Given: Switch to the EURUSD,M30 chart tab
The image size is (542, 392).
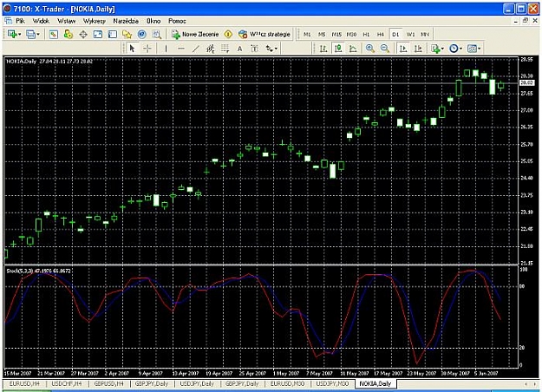Looking at the screenshot, I should (x=287, y=383).
